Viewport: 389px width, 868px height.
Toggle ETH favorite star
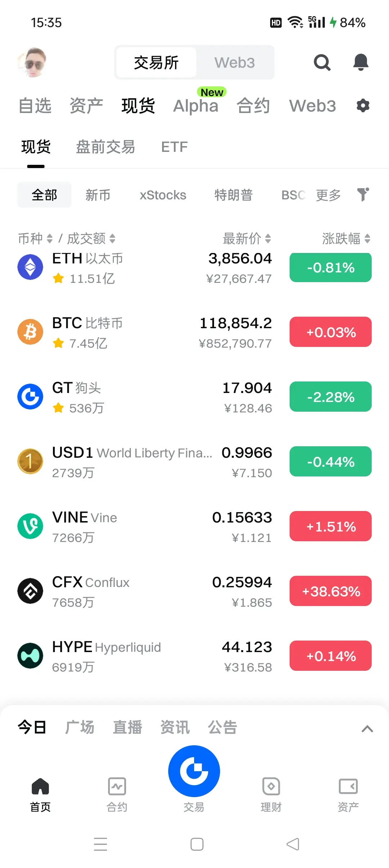pyautogui.click(x=58, y=279)
